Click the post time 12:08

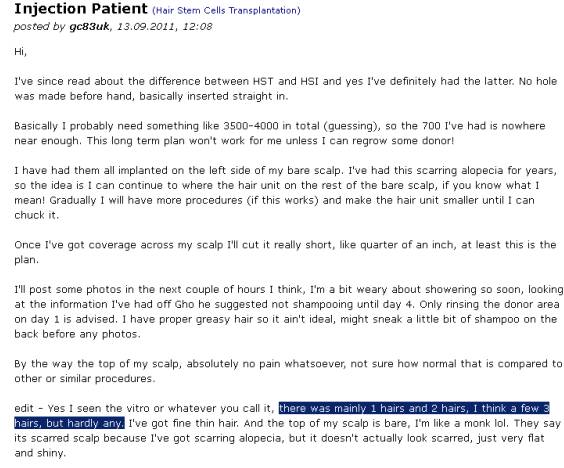click(x=197, y=27)
